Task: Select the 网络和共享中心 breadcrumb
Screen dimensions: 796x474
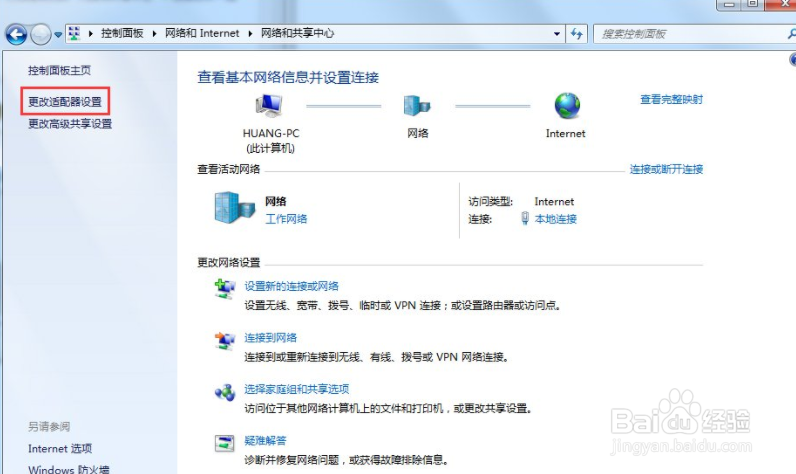Action: (297, 33)
